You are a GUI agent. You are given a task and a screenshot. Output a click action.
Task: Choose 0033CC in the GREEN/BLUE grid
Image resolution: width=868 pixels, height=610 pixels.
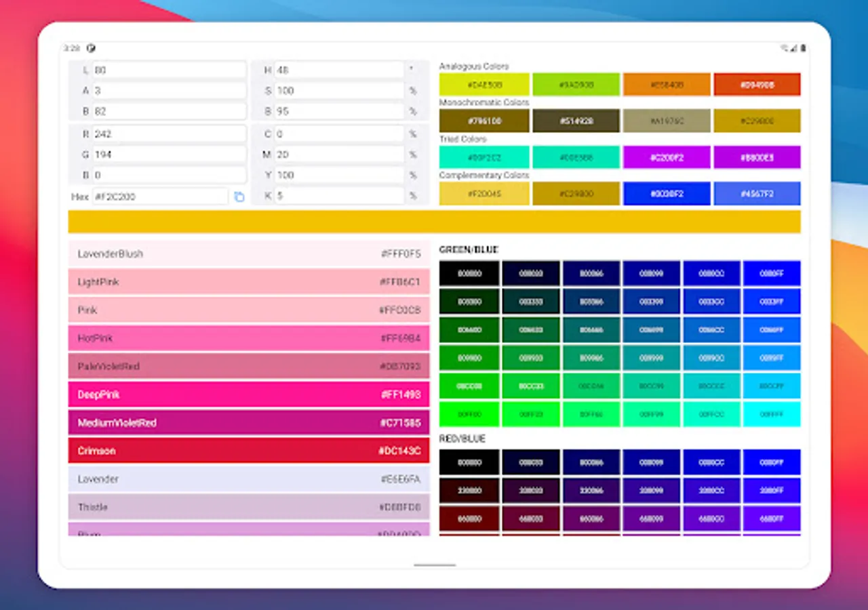(x=711, y=302)
